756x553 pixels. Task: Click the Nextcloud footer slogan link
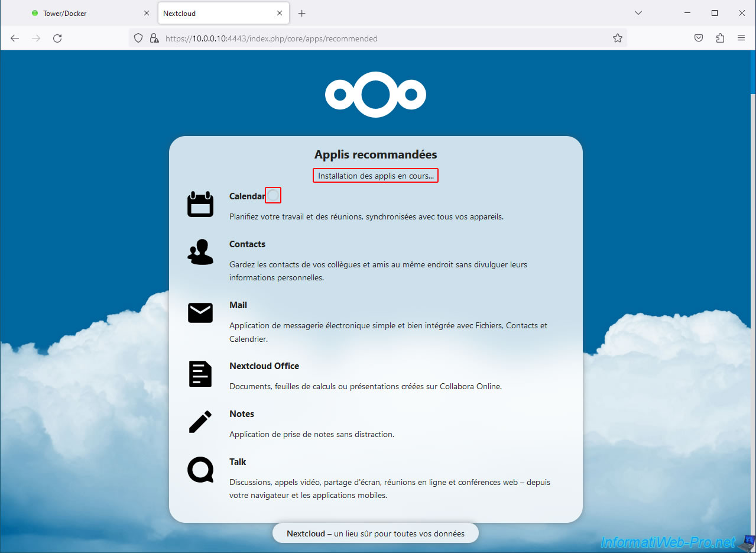375,533
